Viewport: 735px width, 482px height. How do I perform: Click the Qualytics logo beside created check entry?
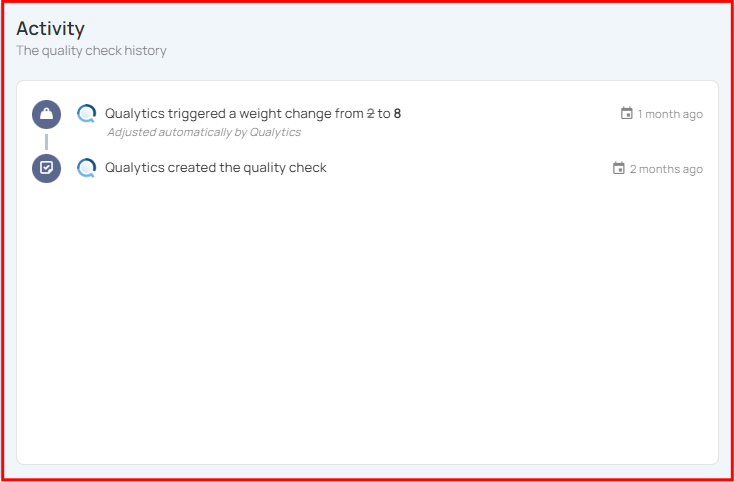[x=87, y=168]
